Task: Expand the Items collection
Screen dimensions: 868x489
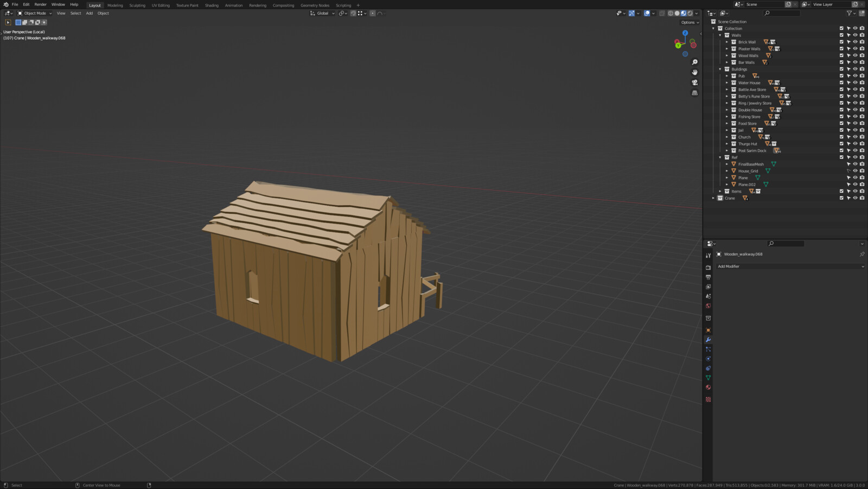Action: 720,191
